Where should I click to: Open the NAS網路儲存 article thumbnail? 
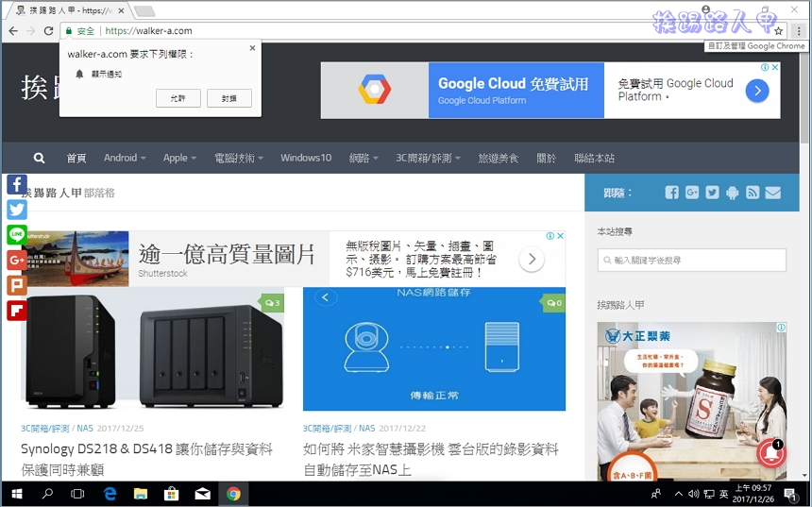click(x=434, y=349)
